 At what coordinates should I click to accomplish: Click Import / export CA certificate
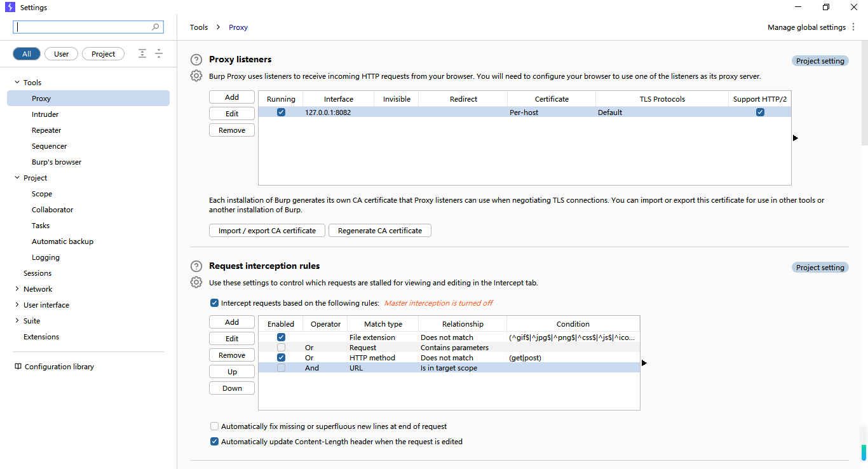pyautogui.click(x=267, y=231)
